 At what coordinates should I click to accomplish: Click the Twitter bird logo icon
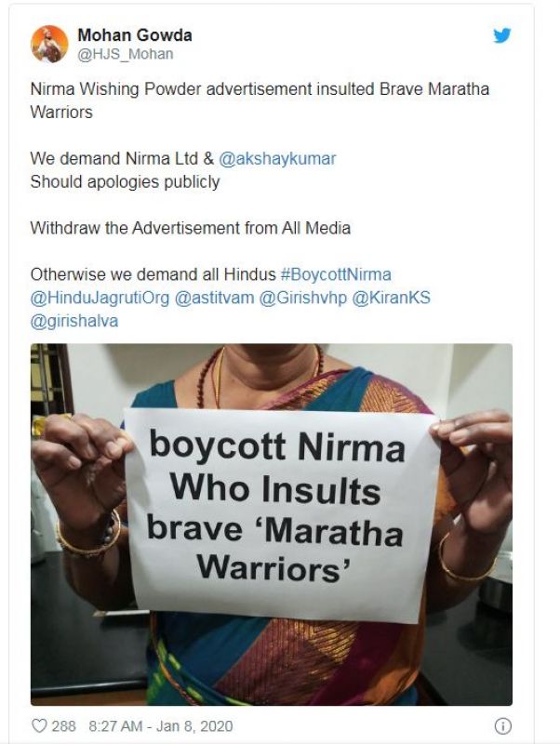click(501, 35)
